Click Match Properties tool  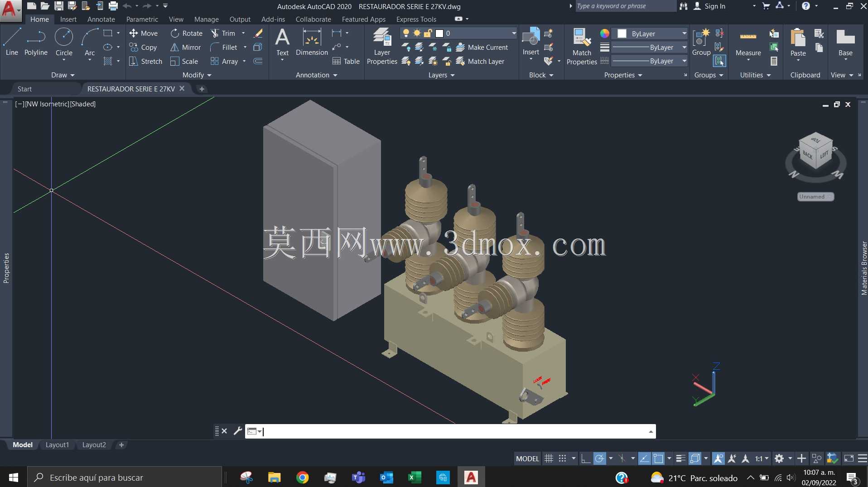click(582, 46)
